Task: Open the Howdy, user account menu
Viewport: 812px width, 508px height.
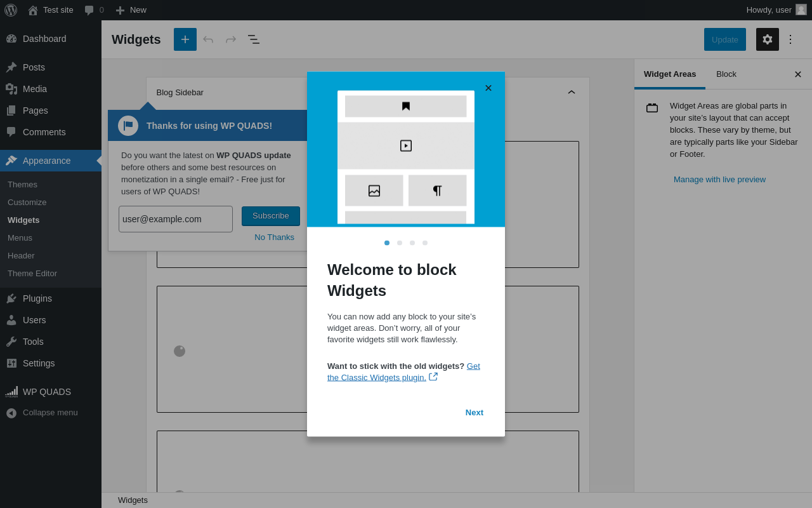Action: 776,10
